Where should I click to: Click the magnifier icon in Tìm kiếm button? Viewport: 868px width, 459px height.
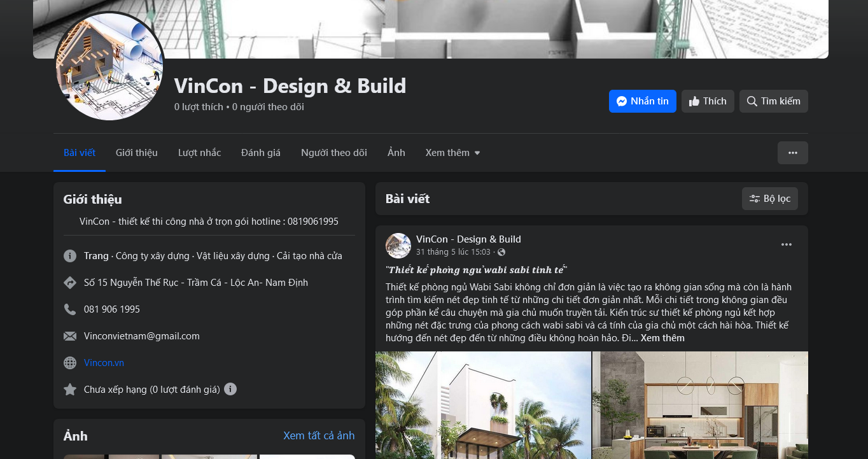click(x=752, y=101)
